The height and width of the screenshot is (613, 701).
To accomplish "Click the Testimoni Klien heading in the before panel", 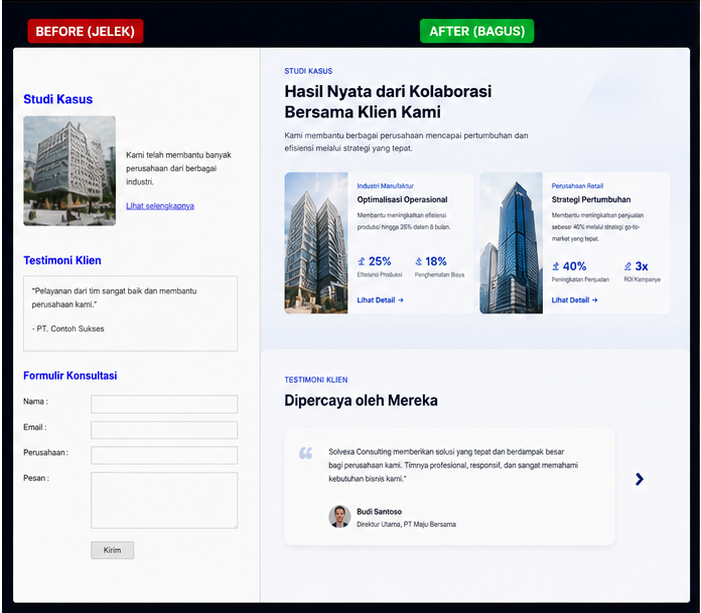I will click(x=62, y=260).
